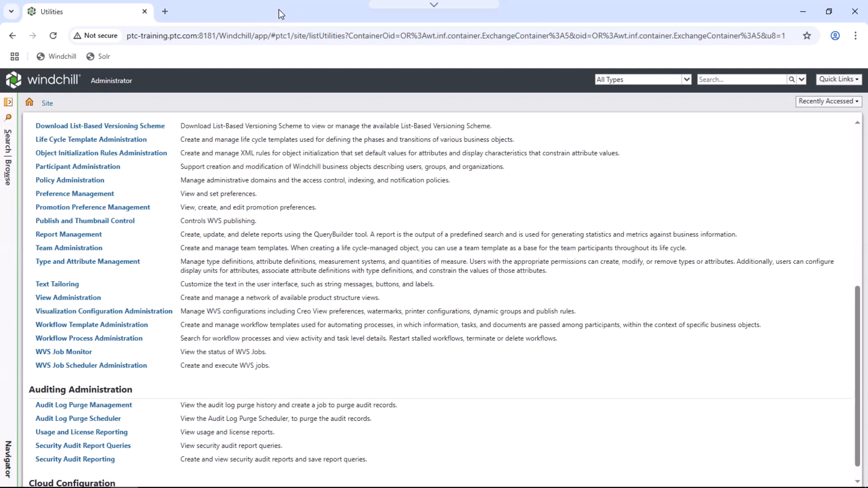The image size is (868, 488).
Task: Open the Windchill bookmark
Action: (x=57, y=56)
